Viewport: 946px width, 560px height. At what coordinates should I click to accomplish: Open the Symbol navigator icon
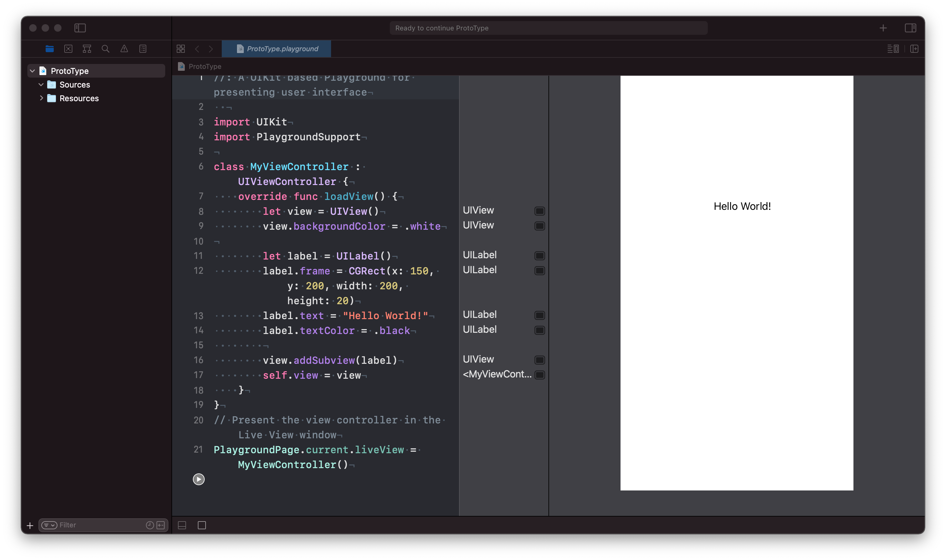[x=87, y=49]
